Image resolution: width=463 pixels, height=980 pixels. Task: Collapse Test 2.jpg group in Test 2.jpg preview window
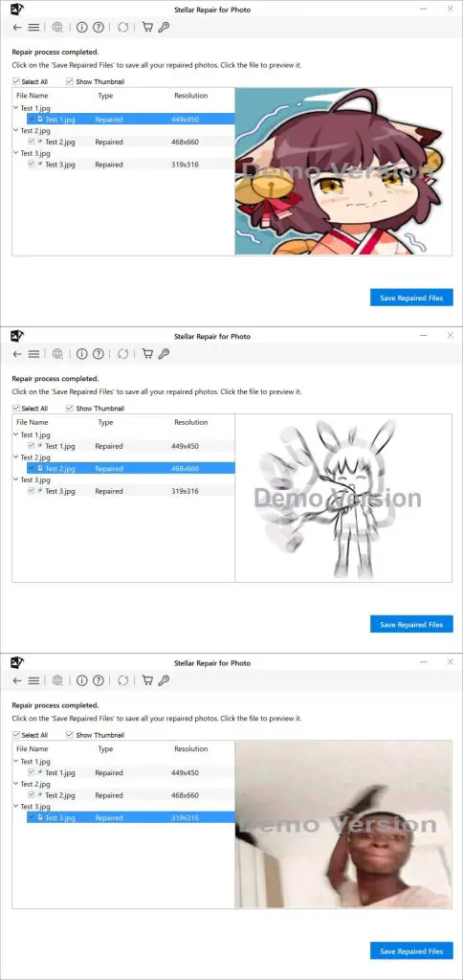tap(16, 457)
